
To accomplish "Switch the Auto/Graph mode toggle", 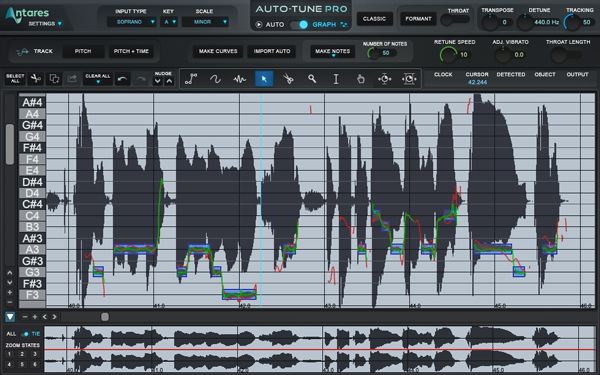I will click(299, 24).
